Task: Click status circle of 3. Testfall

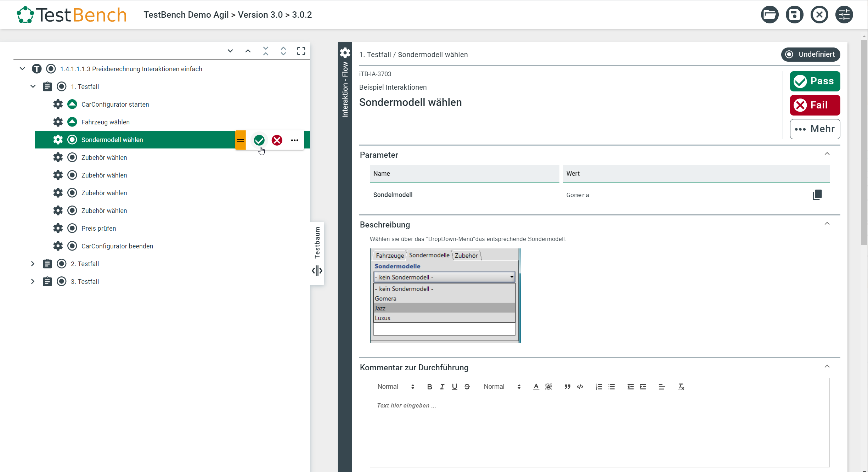Action: point(62,281)
